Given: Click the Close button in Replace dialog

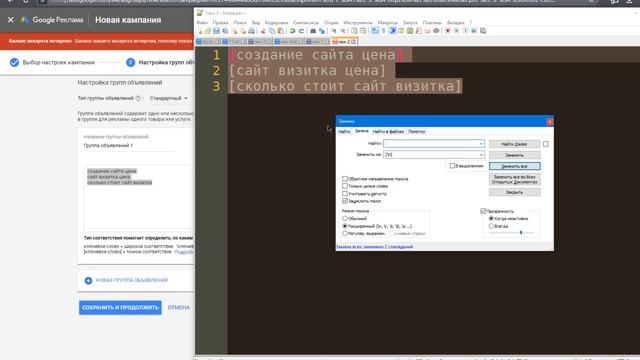Looking at the screenshot, I should tap(514, 192).
